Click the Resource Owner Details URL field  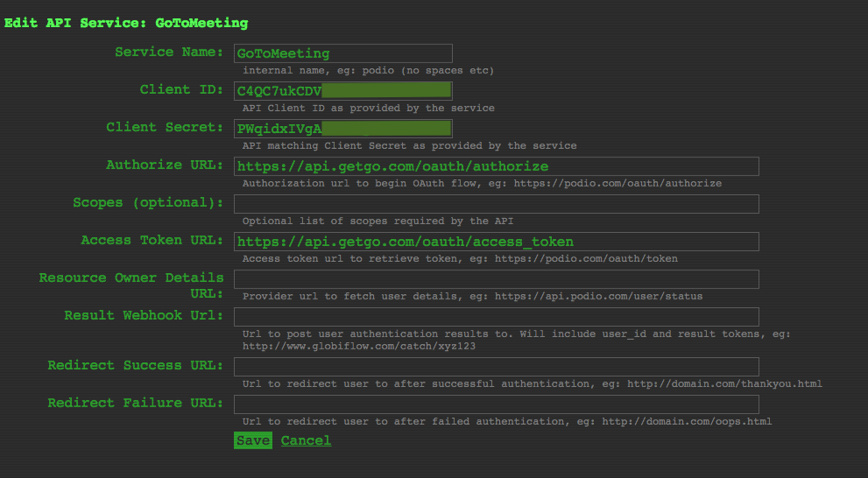click(497, 279)
